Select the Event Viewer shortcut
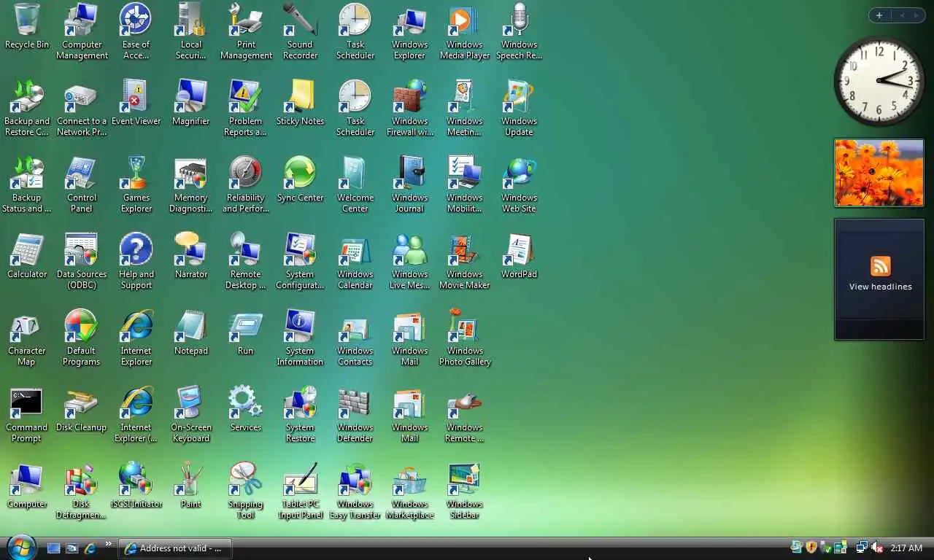The width and height of the screenshot is (934, 560). 136,103
